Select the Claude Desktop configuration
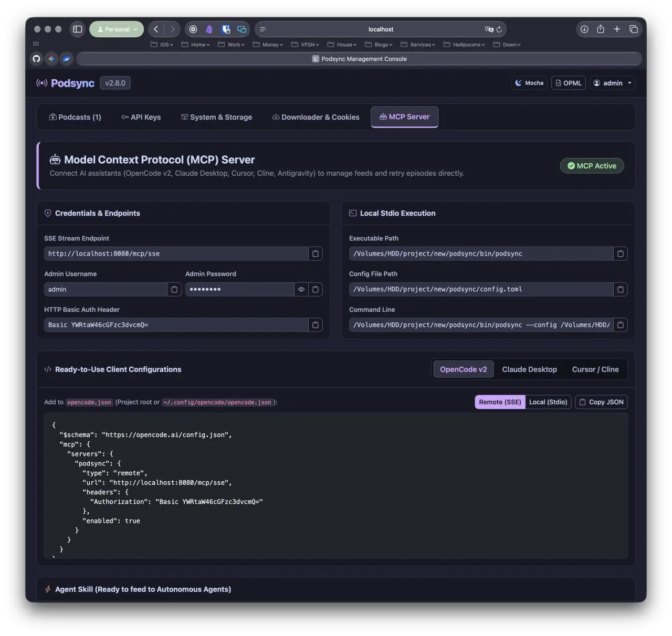 point(529,369)
